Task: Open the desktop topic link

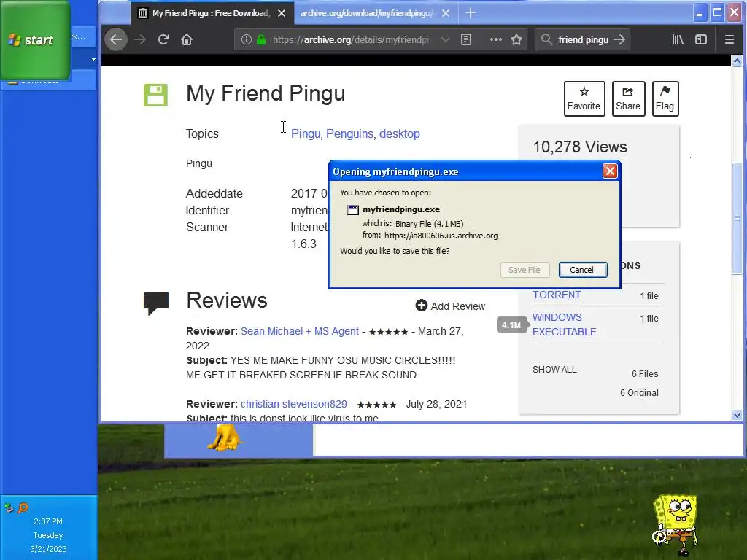Action: pos(399,134)
